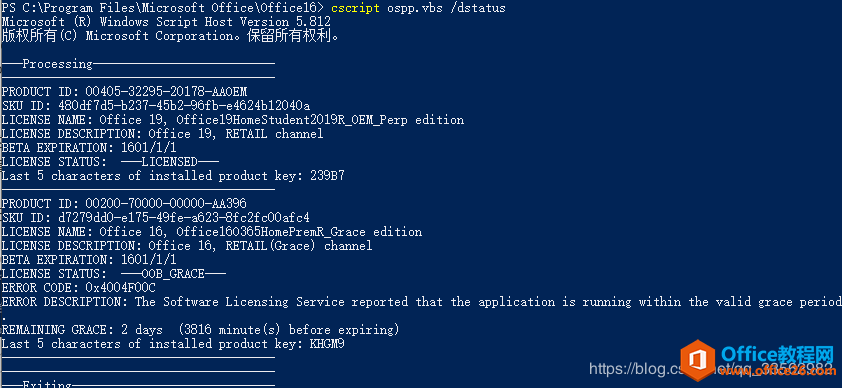Click the cscript ospp.vbs /dstatus command
Image resolution: width=843 pixels, height=388 pixels.
coord(418,8)
